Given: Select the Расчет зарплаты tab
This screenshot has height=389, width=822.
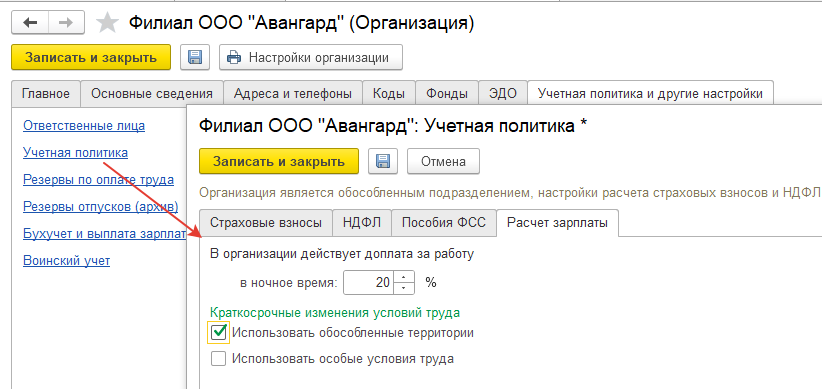Looking at the screenshot, I should pos(557,222).
